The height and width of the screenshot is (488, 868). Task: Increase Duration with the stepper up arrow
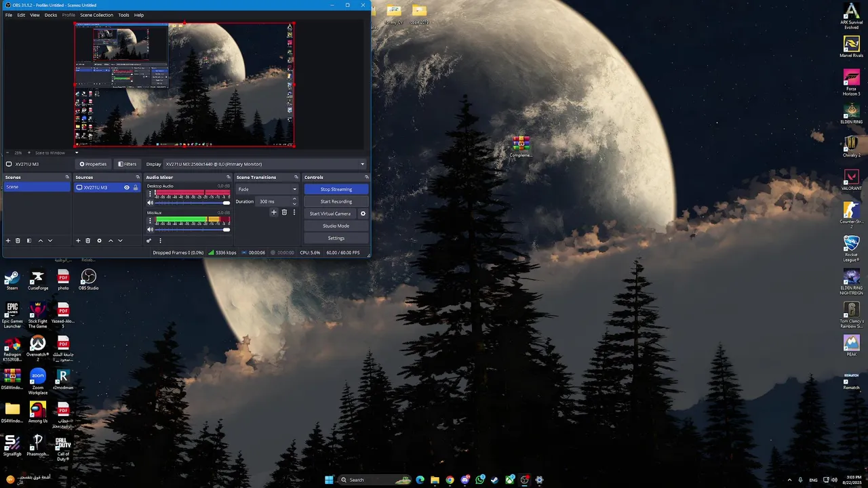(x=294, y=199)
